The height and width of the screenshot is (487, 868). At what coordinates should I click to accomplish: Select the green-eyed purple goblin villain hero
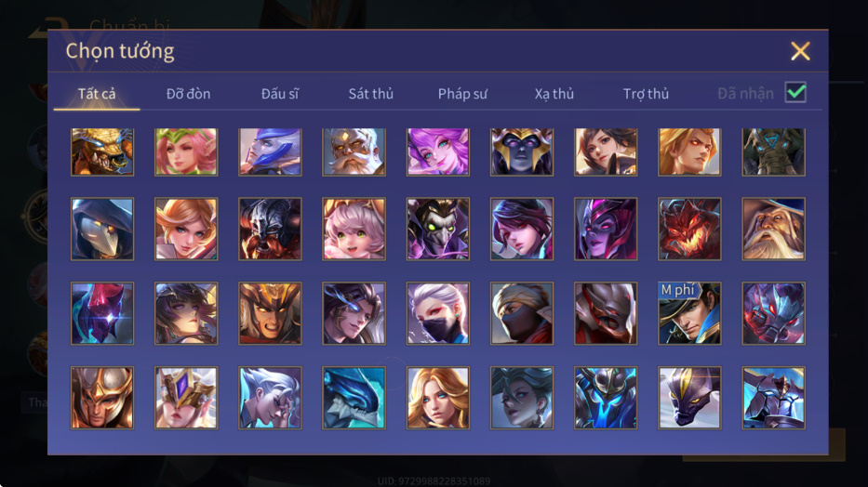(x=438, y=229)
